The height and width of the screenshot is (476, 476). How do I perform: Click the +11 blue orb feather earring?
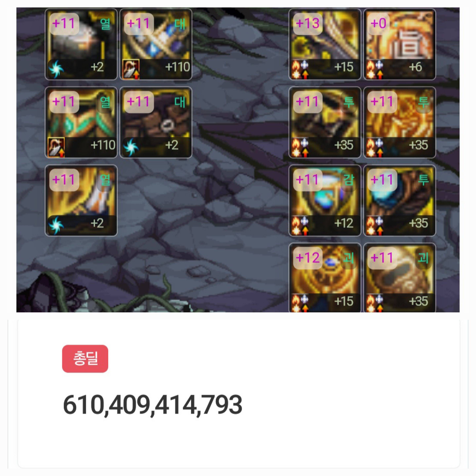pos(400,200)
